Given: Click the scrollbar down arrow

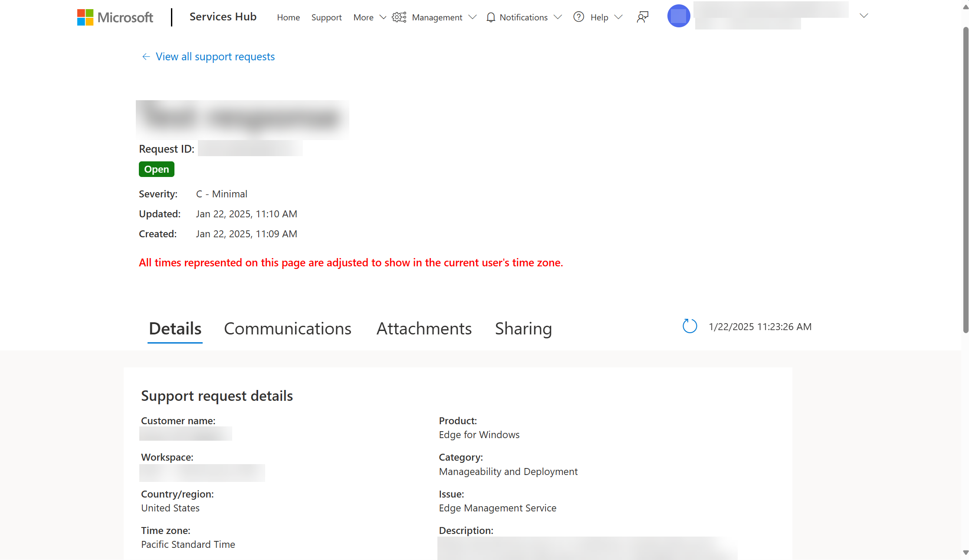Looking at the screenshot, I should click(x=966, y=553).
